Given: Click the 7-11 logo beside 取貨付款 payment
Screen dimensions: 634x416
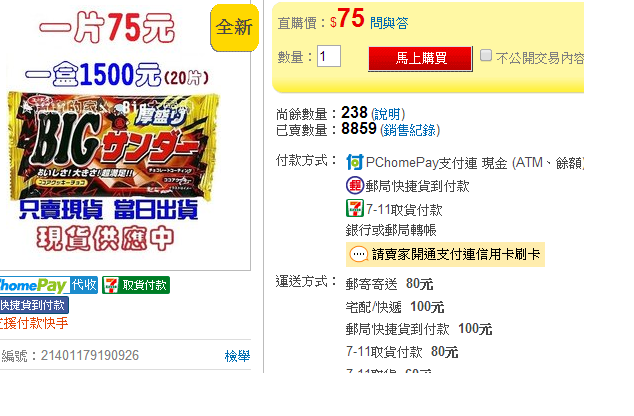Looking at the screenshot, I should pyautogui.click(x=355, y=209).
